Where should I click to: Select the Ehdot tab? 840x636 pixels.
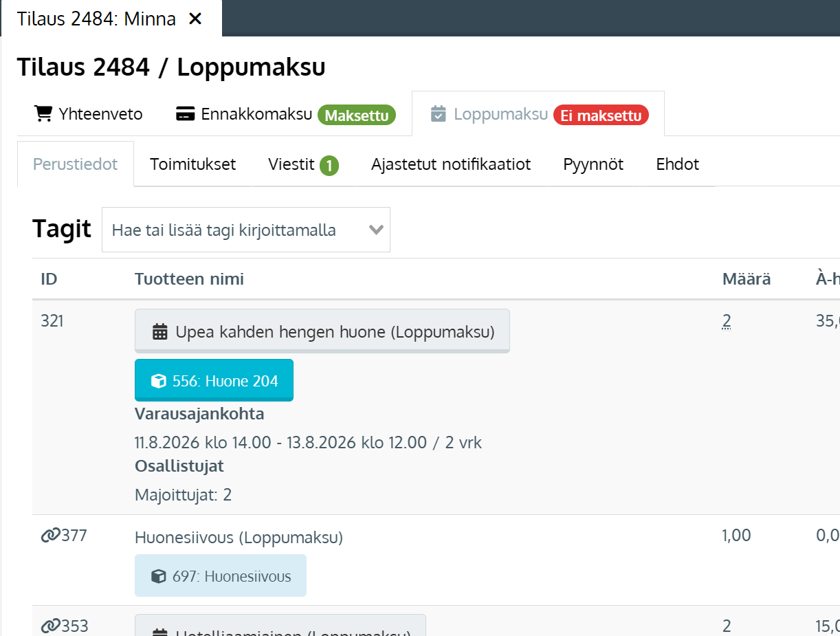(x=678, y=164)
